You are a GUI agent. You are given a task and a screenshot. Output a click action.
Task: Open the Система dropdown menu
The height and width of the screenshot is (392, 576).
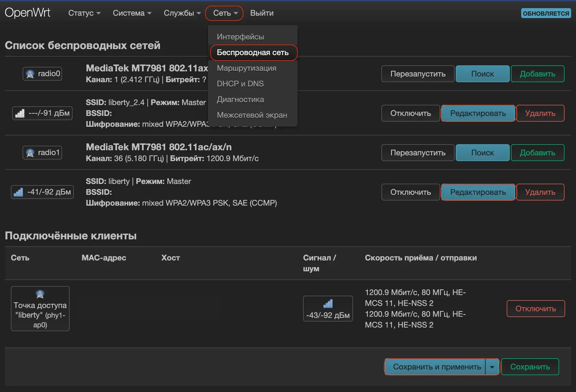click(x=132, y=13)
